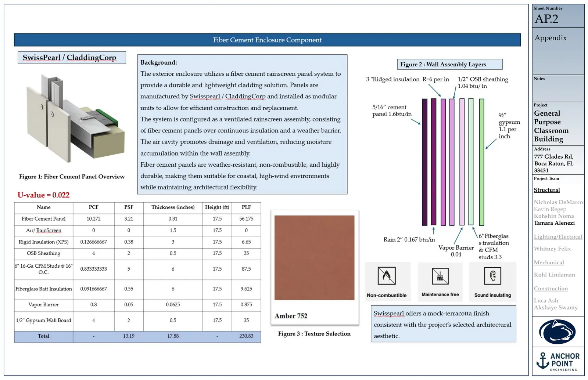Screen dimensions: 588x380
Task: Click sheet number AP.2
Action: point(546,19)
